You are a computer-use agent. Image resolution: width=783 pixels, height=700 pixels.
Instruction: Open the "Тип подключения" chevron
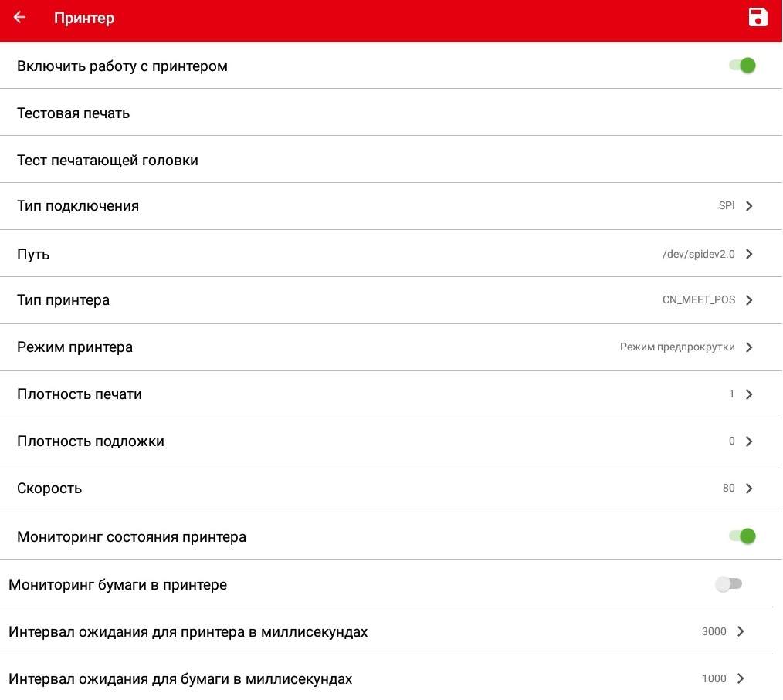pos(749,206)
